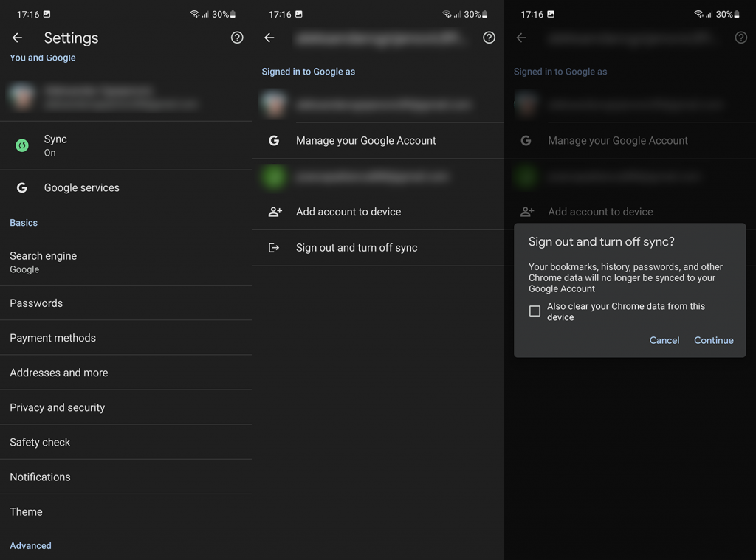Open Privacy and security
756x560 pixels.
[57, 407]
